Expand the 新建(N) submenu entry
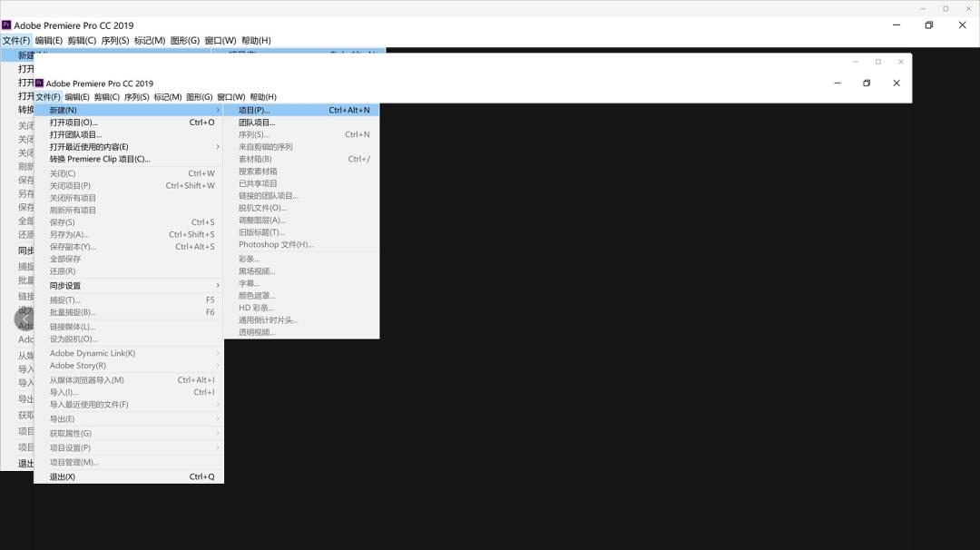 129,110
